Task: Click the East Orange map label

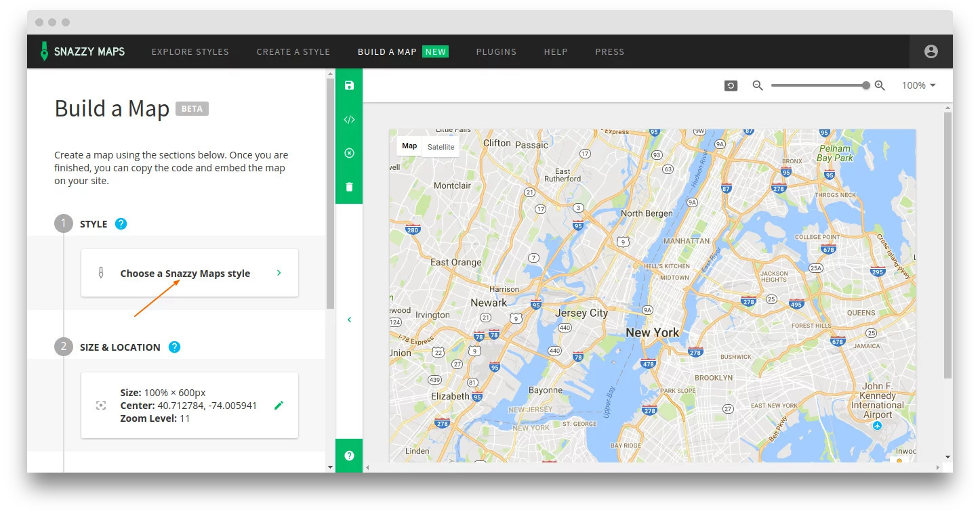Action: pyautogui.click(x=456, y=262)
